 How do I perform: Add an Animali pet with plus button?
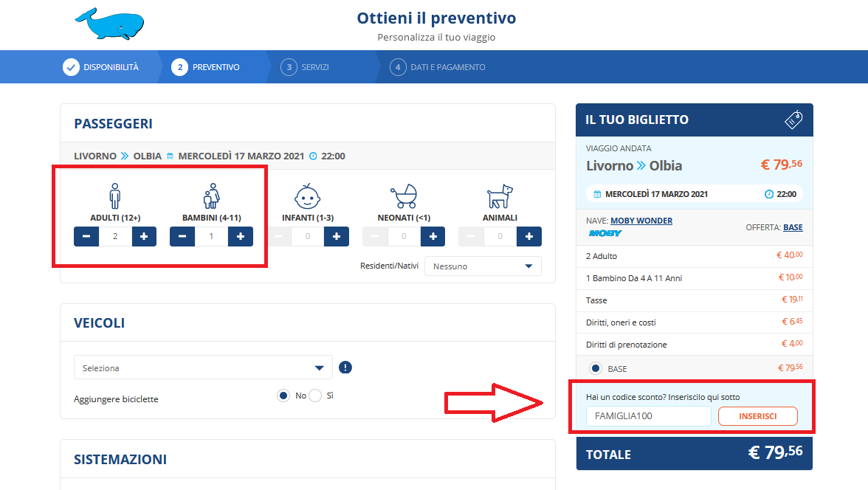[x=528, y=236]
